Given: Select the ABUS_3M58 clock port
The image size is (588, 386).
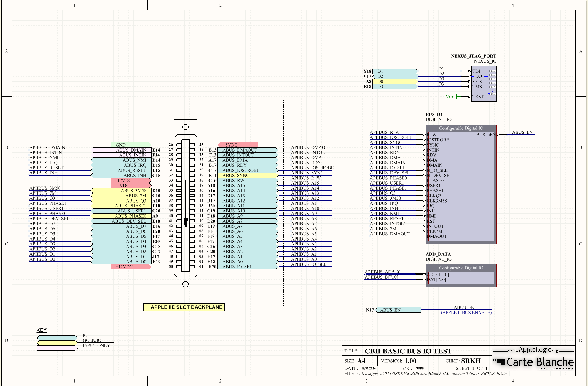Looking at the screenshot, I should coord(121,191).
